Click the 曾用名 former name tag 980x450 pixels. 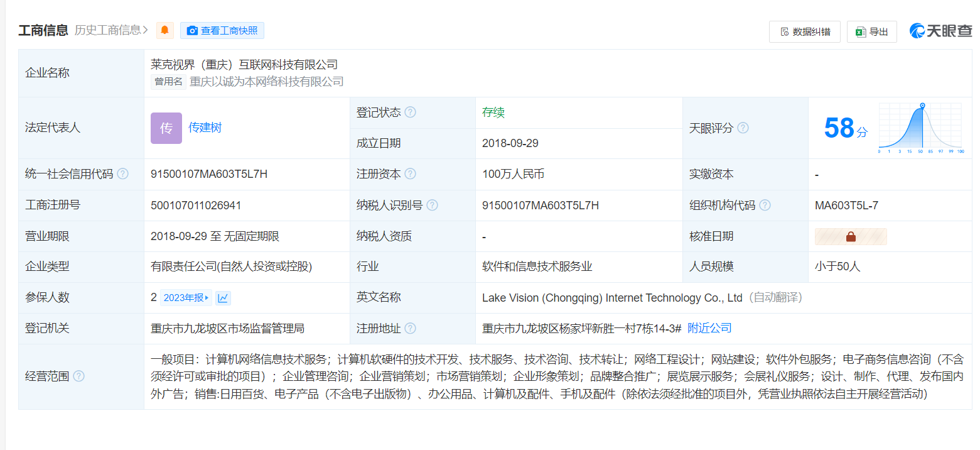pyautogui.click(x=168, y=82)
